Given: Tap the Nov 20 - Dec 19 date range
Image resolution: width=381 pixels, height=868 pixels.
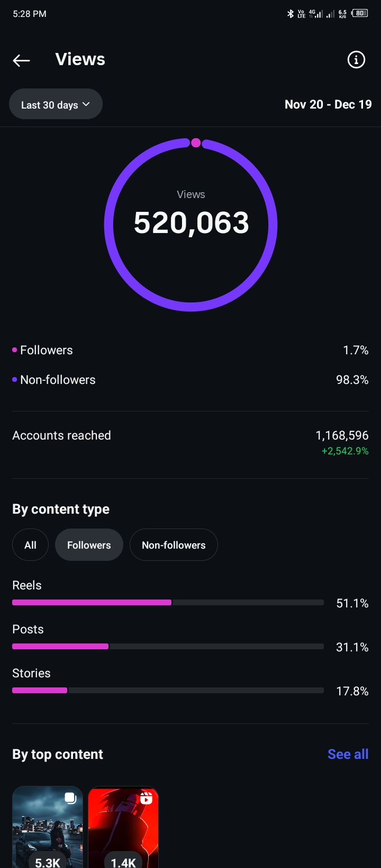Looking at the screenshot, I should pos(328,104).
